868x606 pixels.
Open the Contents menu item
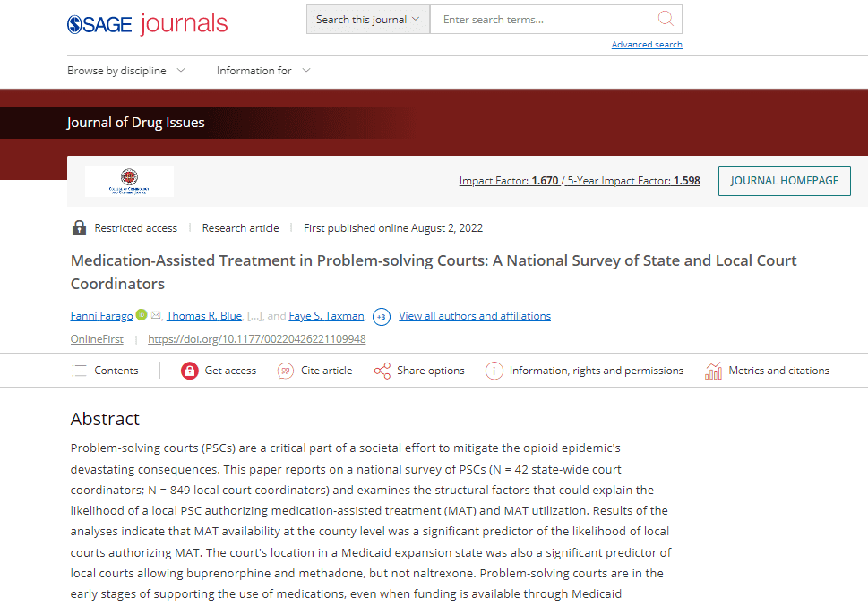click(116, 371)
